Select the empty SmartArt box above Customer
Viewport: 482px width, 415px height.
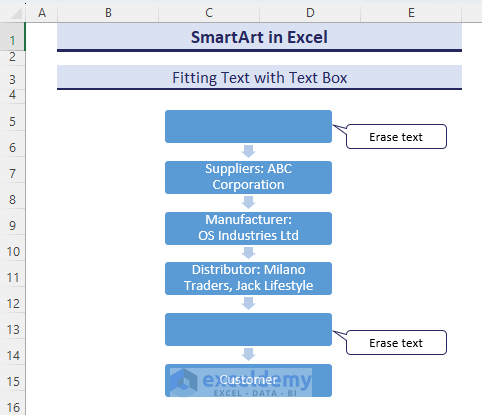(x=248, y=329)
